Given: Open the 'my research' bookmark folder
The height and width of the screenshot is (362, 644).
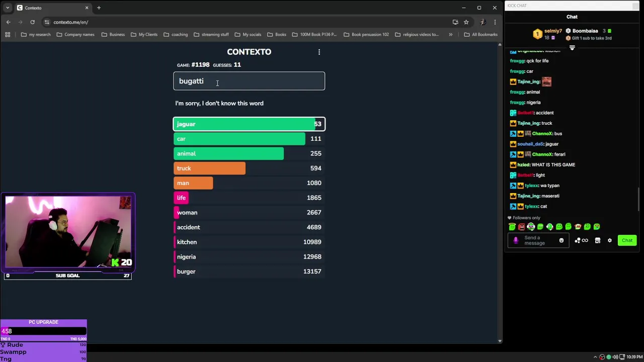Looking at the screenshot, I should click(x=36, y=34).
